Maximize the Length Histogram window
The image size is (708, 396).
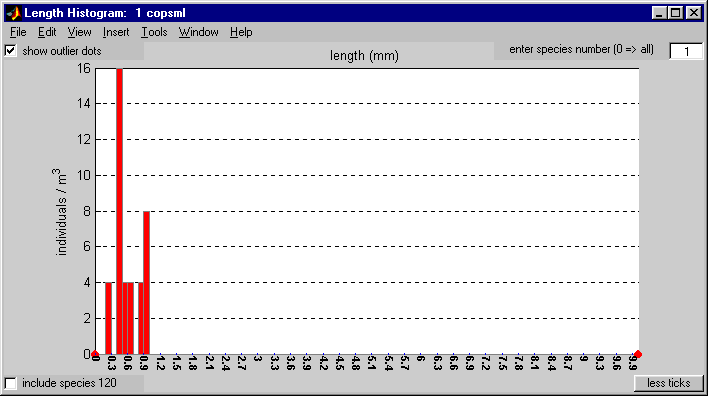(675, 13)
